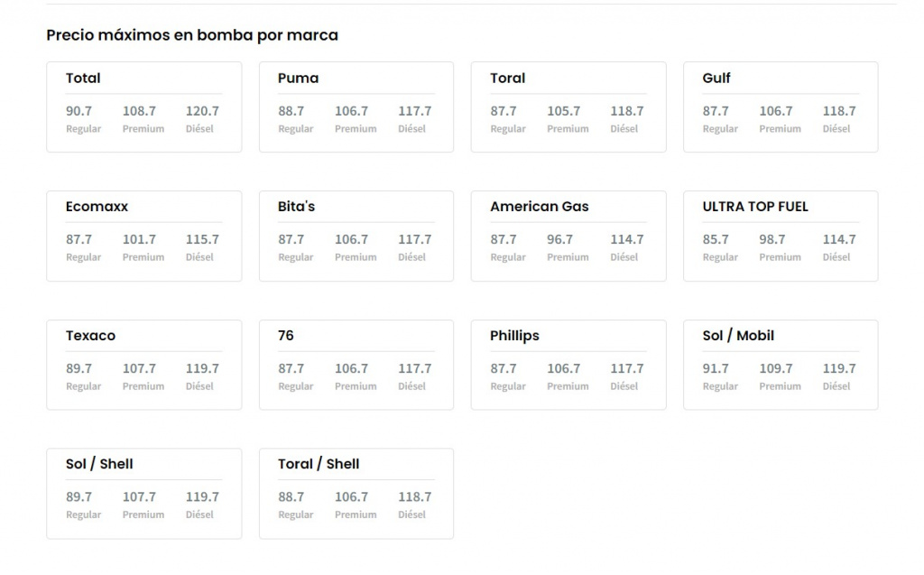Select the Sol / Shell card title
The image size is (924, 575).
pos(99,464)
